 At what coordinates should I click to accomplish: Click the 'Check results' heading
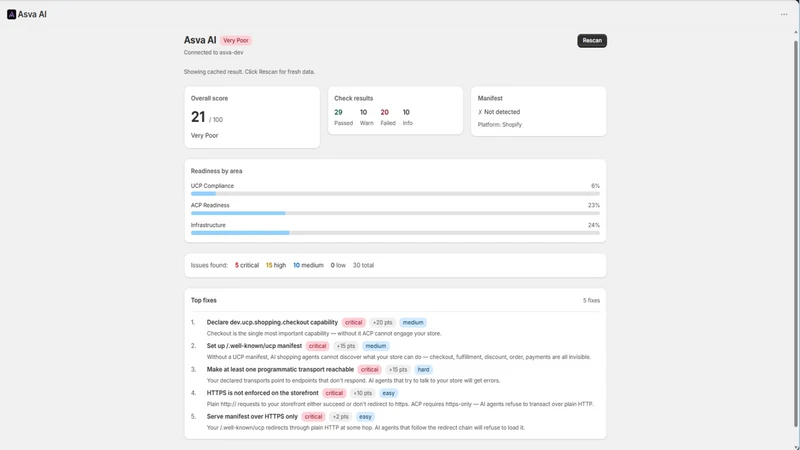pyautogui.click(x=354, y=98)
